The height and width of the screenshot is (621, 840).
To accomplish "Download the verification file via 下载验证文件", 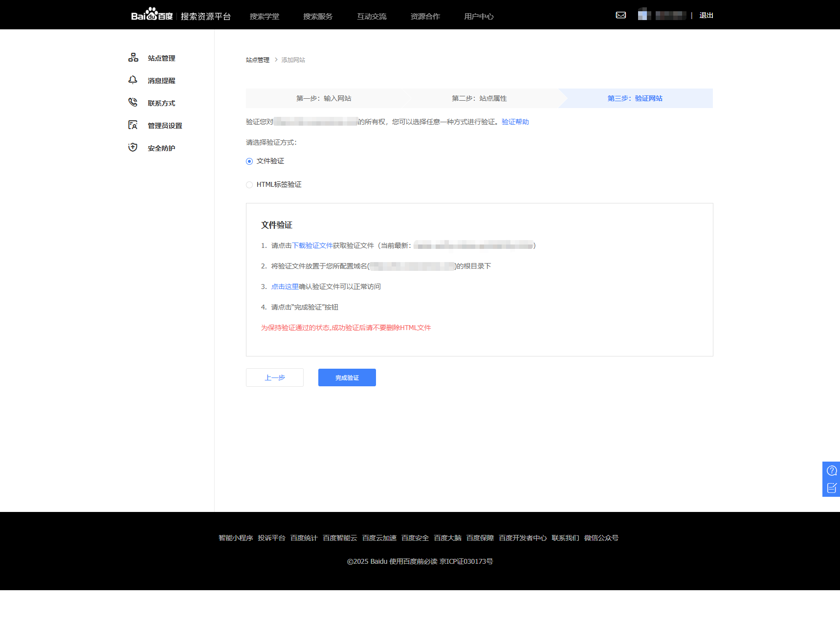I will pyautogui.click(x=311, y=245).
